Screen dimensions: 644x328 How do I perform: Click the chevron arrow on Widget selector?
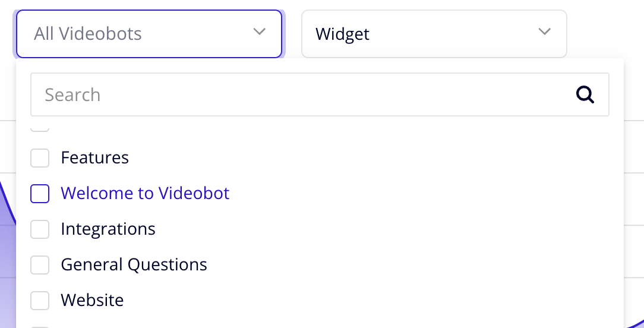[544, 32]
